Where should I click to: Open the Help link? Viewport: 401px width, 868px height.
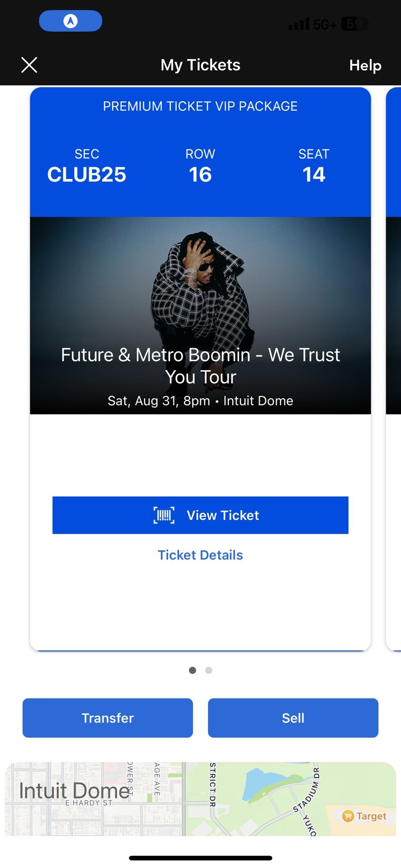click(365, 66)
